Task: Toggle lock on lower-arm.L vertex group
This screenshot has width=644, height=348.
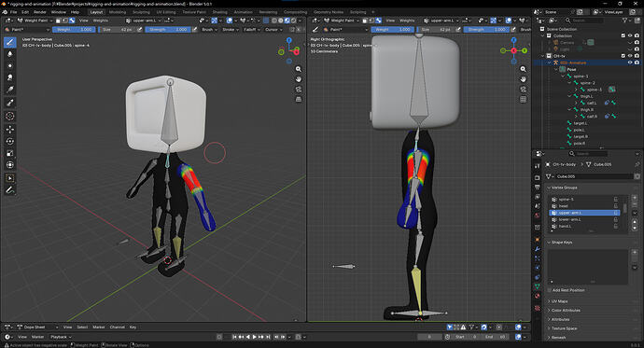Action: pos(616,219)
